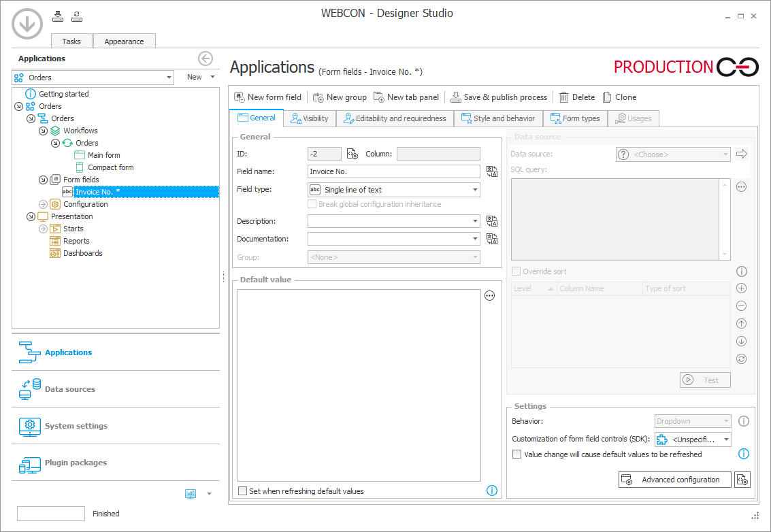Switch to Style and behavior tab
Screen dimensions: 771x532
(498, 118)
